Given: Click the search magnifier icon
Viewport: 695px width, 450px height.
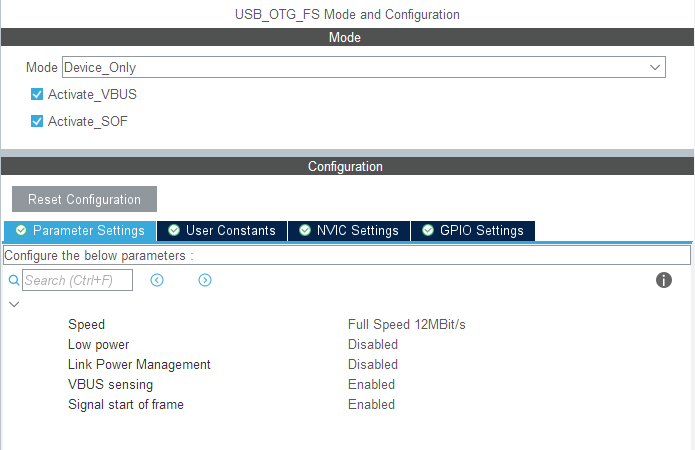Looking at the screenshot, I should [14, 281].
